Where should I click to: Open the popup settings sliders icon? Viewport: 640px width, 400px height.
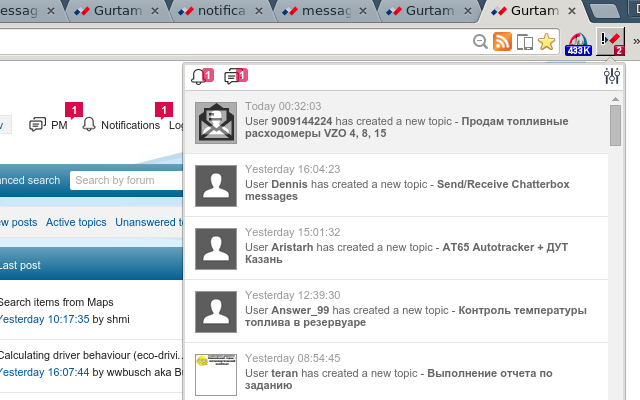point(612,77)
